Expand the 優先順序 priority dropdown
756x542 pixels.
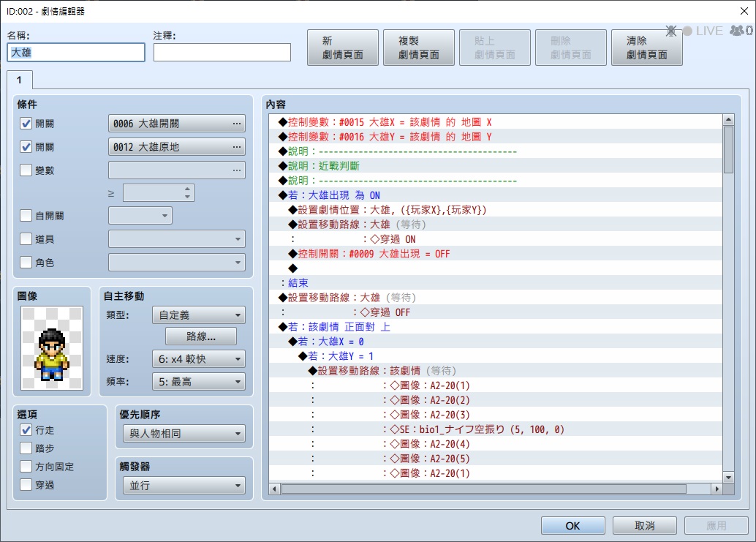pos(184,434)
